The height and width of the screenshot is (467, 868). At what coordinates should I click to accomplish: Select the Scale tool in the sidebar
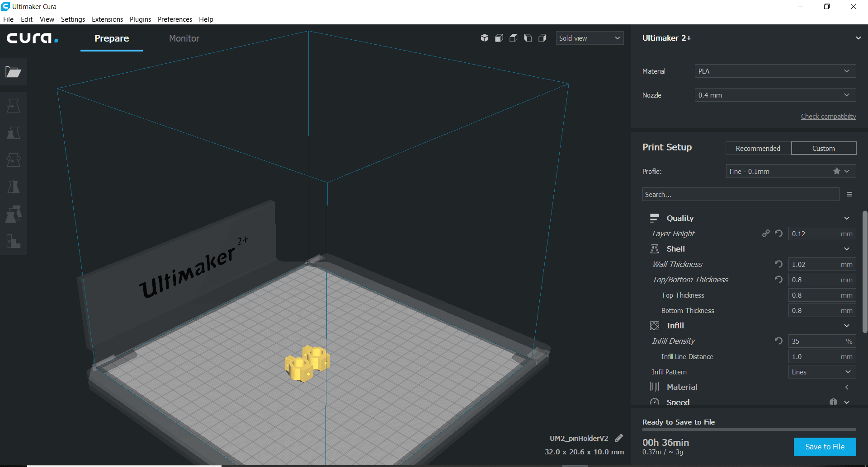(13, 133)
